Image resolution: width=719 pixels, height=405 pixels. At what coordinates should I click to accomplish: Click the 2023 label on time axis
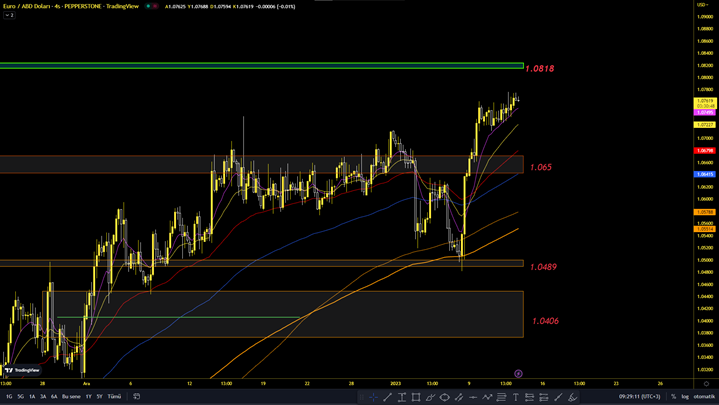point(395,383)
